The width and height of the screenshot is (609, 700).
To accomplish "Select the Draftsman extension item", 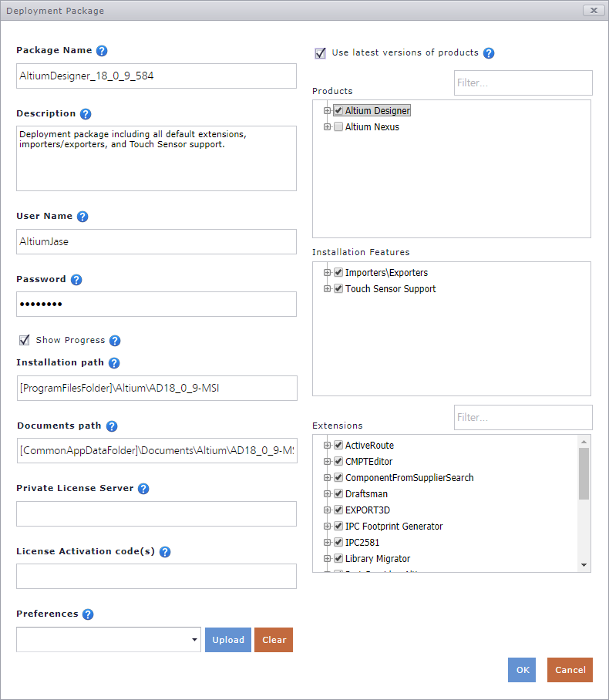I will coord(366,494).
